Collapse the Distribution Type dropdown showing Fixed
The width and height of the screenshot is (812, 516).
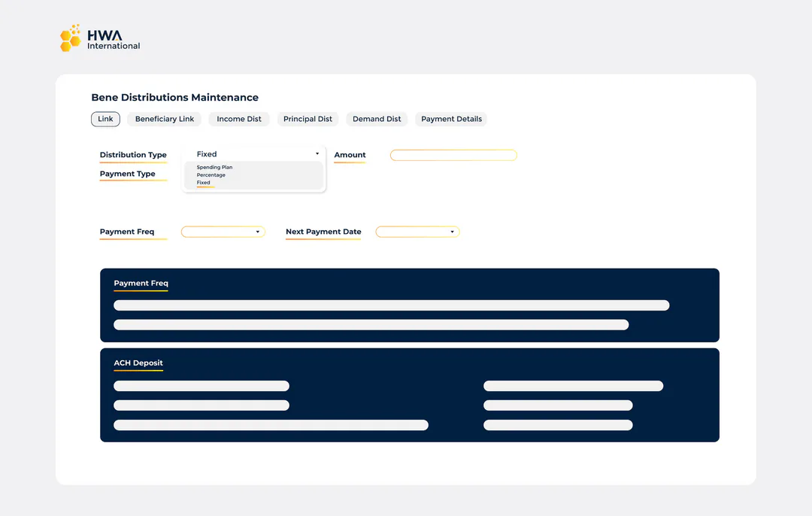click(x=254, y=154)
